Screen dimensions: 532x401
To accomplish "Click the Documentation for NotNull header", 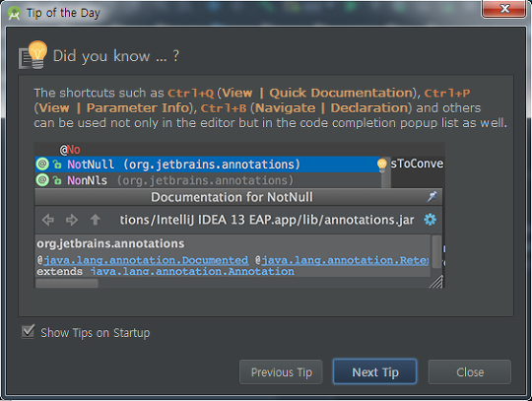I will [x=232, y=197].
